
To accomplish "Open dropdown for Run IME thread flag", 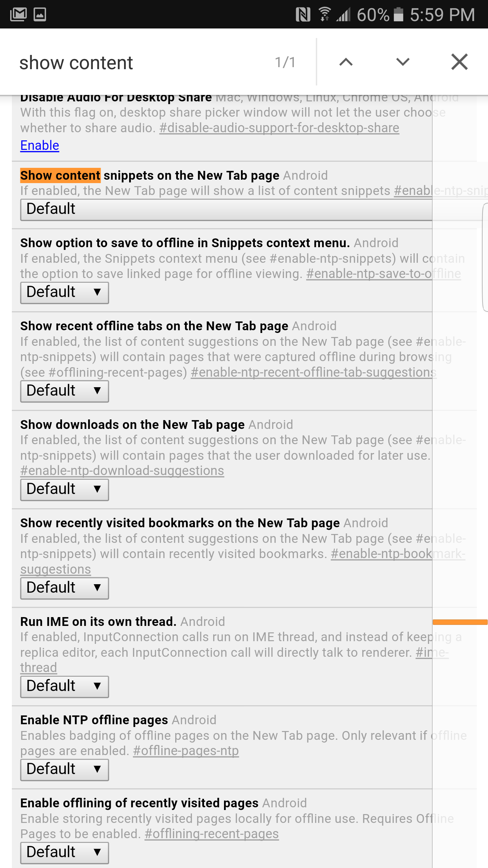I will click(x=64, y=687).
